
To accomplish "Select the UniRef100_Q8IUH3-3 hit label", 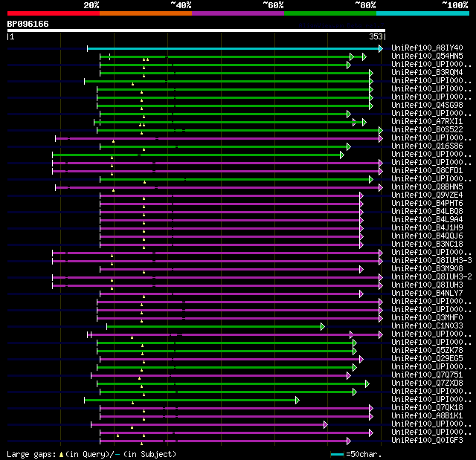I will point(431,261).
